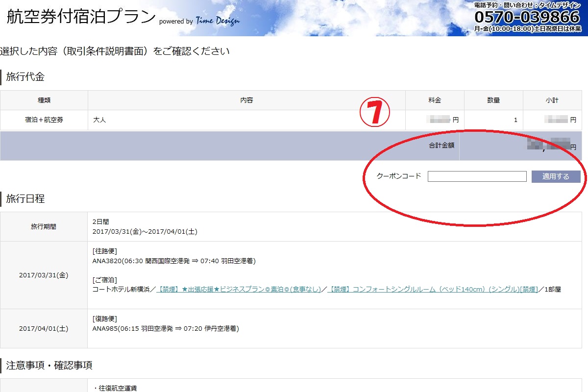This screenshot has height=392, width=588.
Task: Click the [ご宿泊] label
Action: [x=105, y=280]
